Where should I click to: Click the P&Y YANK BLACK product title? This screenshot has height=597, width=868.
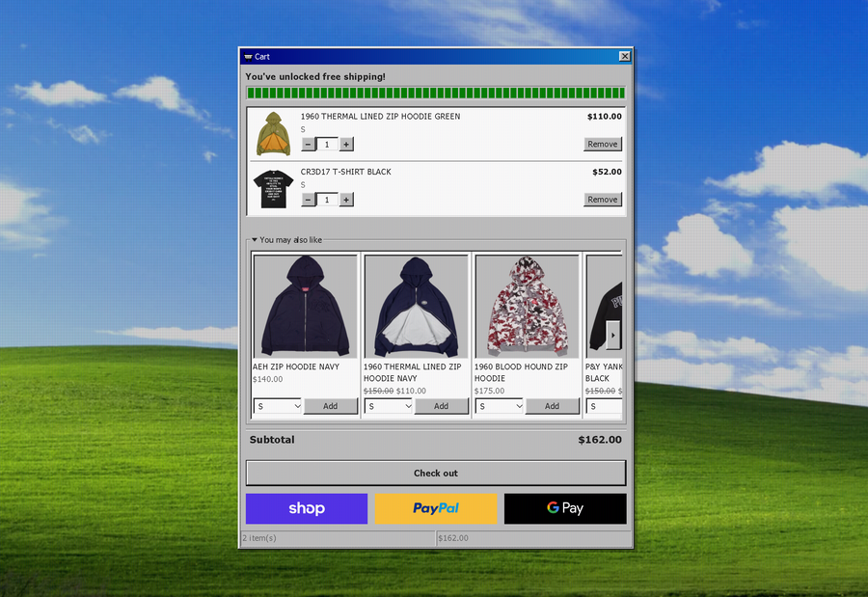tap(604, 372)
